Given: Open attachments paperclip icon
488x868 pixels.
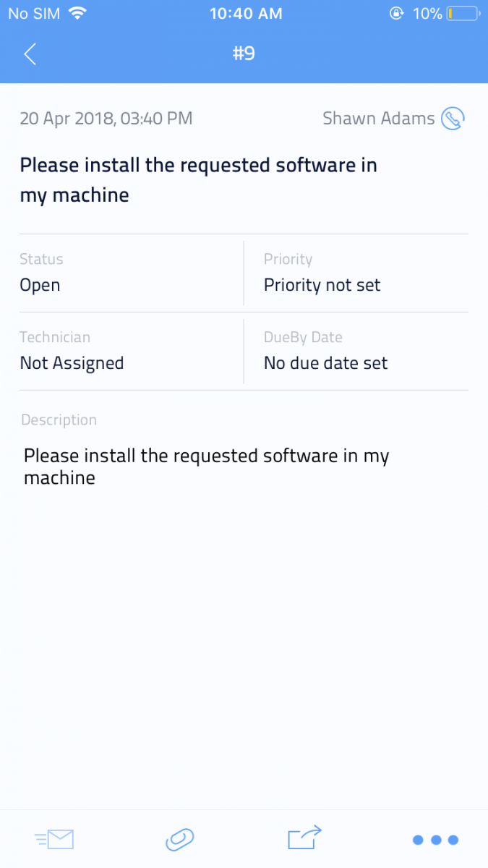Looking at the screenshot, I should point(179,839).
